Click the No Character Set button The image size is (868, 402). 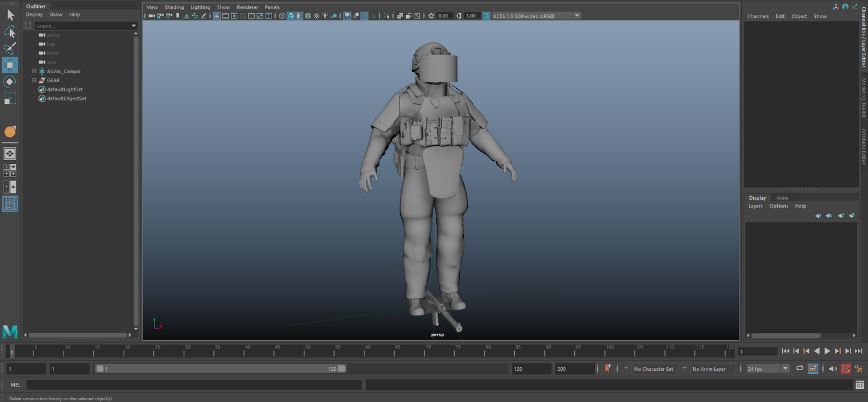coord(654,368)
